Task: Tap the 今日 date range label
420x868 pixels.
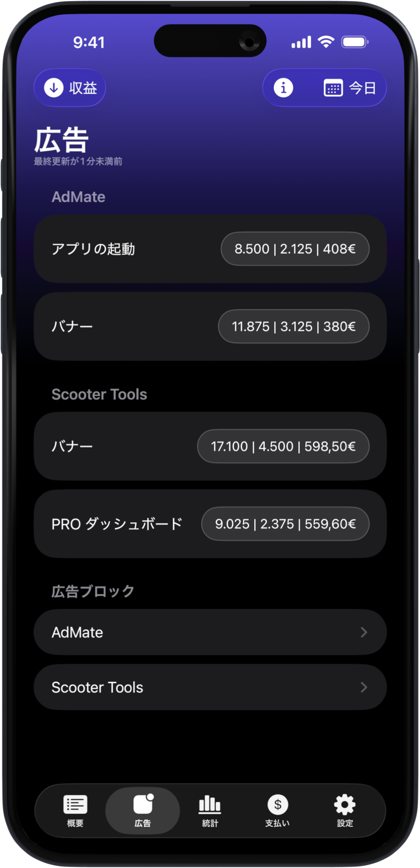Action: 362,88
